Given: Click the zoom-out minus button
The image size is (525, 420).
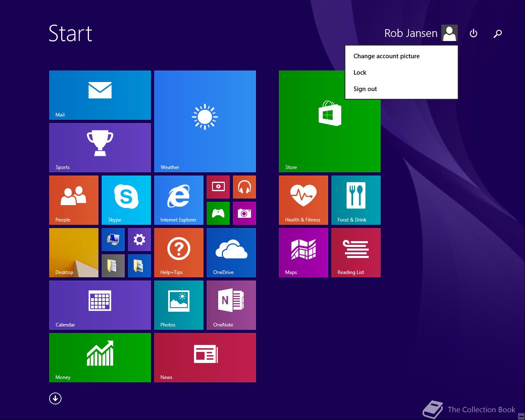Looking at the screenshot, I should tap(521, 415).
